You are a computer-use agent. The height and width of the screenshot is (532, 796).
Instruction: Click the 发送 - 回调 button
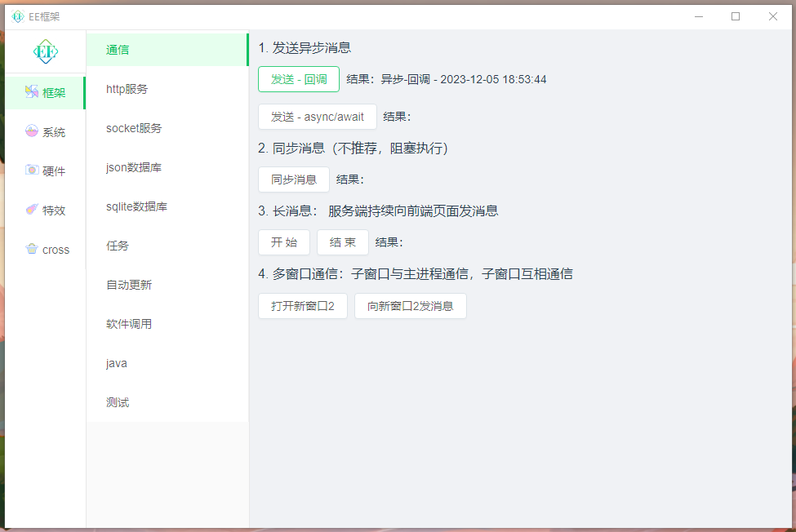[x=299, y=79]
